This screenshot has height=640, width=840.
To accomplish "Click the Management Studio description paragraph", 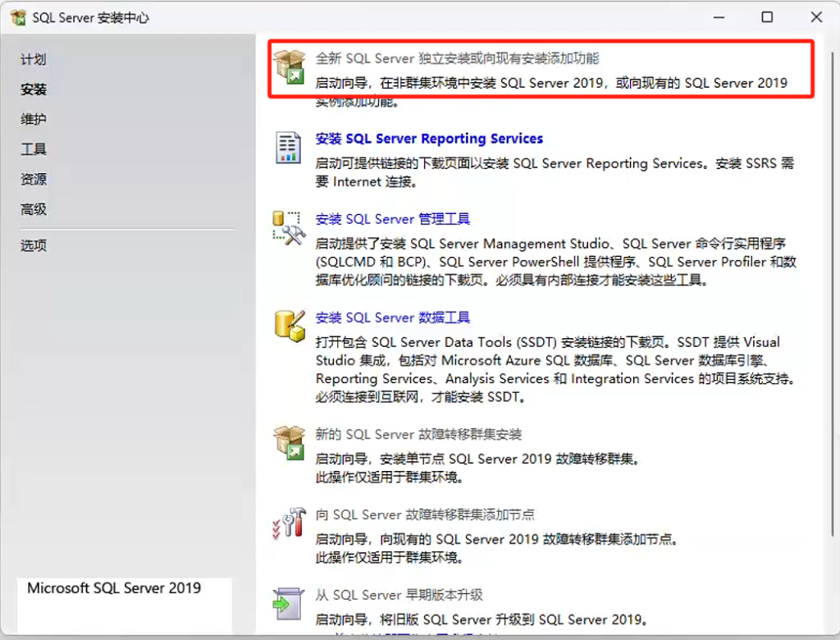I will (555, 262).
